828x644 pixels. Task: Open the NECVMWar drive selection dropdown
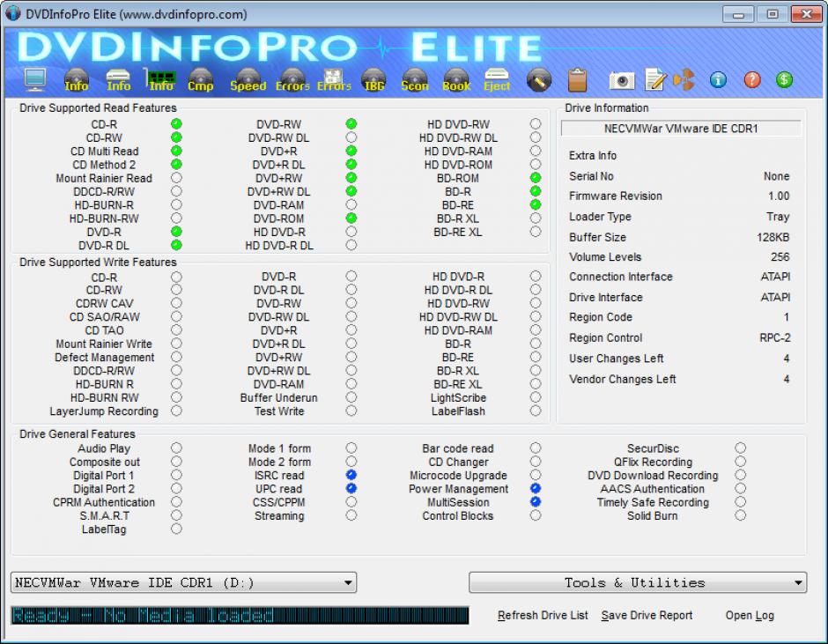183,582
